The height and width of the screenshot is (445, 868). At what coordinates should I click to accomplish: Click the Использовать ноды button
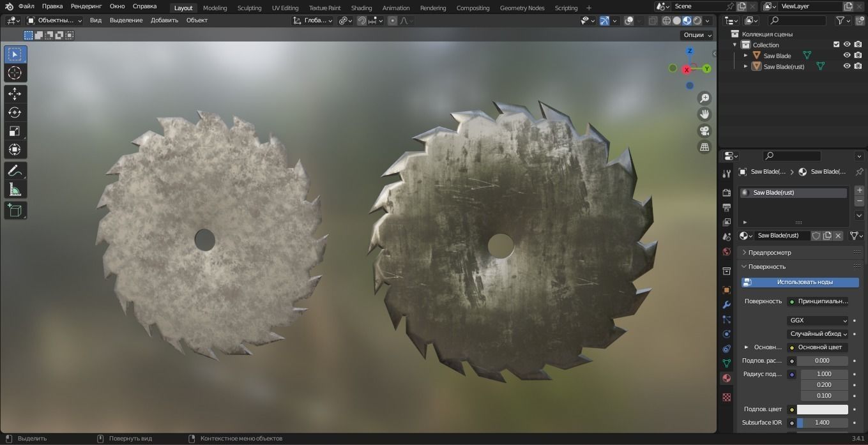[800, 282]
